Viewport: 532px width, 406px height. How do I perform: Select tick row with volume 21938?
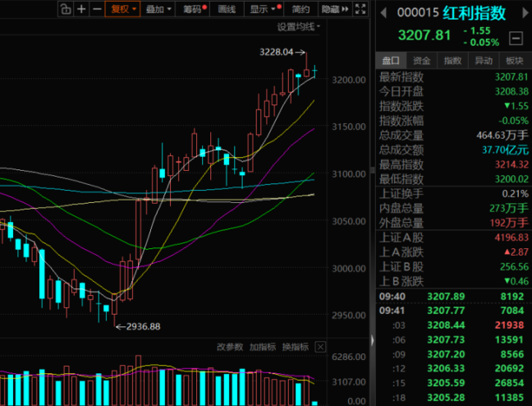[454, 325]
